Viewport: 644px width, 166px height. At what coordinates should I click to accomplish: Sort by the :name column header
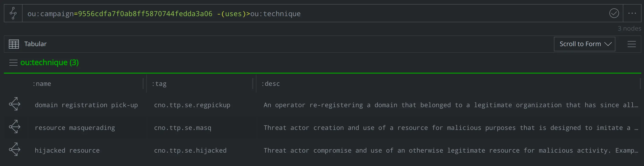click(42, 84)
